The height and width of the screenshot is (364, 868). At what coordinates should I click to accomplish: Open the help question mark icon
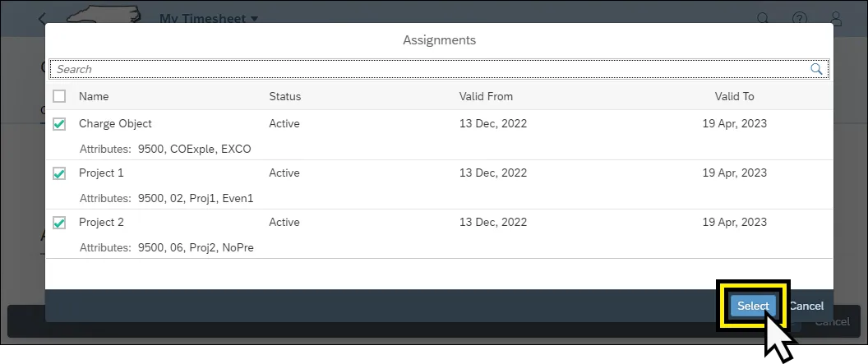click(x=799, y=18)
